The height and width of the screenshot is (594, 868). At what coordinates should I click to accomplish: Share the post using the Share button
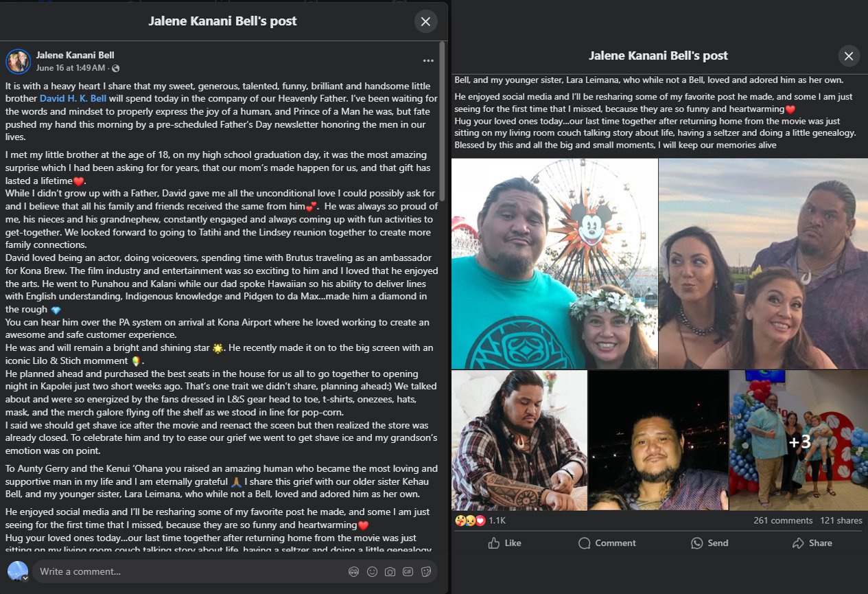coord(812,542)
